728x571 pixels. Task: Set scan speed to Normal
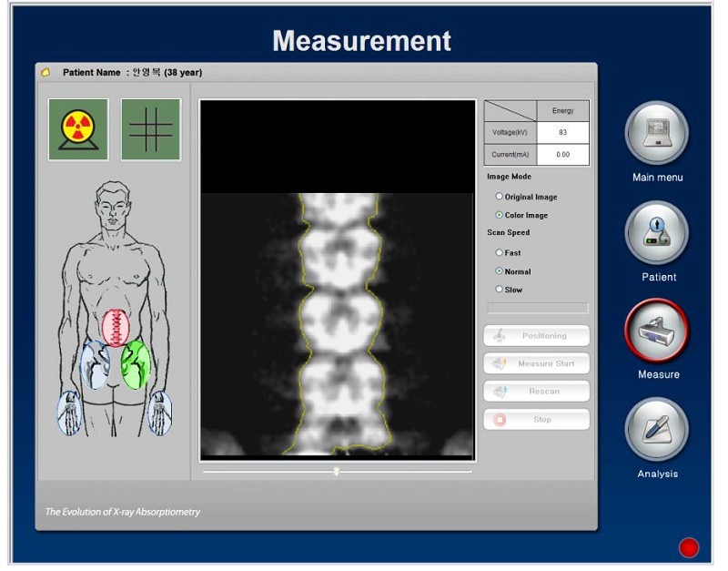[x=499, y=271]
